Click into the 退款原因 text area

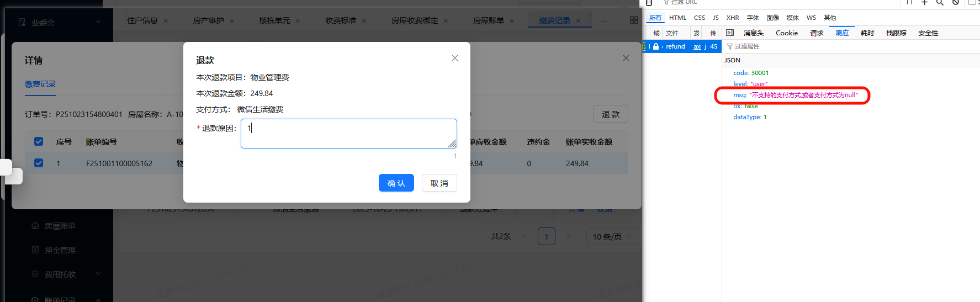tap(349, 134)
